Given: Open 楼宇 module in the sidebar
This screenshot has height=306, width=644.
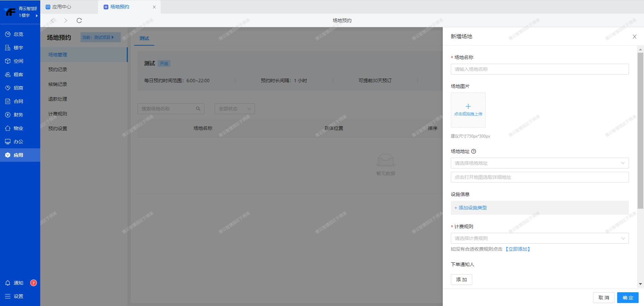Looking at the screenshot, I should click(x=15, y=48).
